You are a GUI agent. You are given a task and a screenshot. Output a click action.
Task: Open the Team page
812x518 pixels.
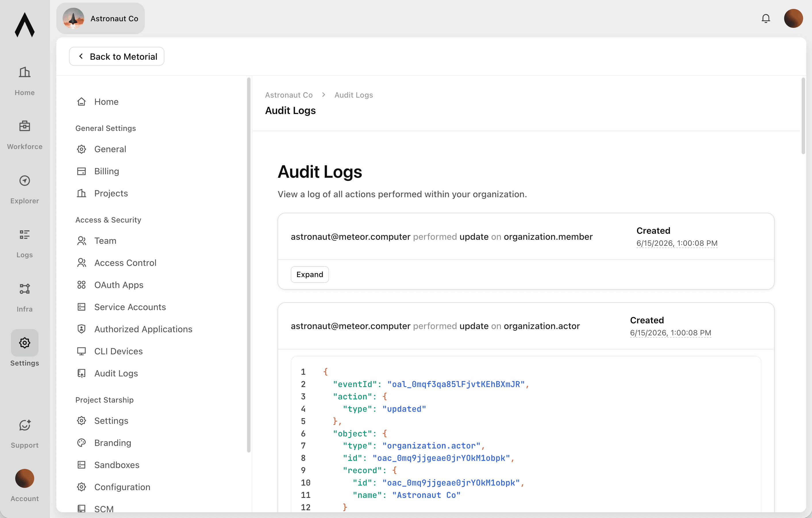tap(105, 241)
